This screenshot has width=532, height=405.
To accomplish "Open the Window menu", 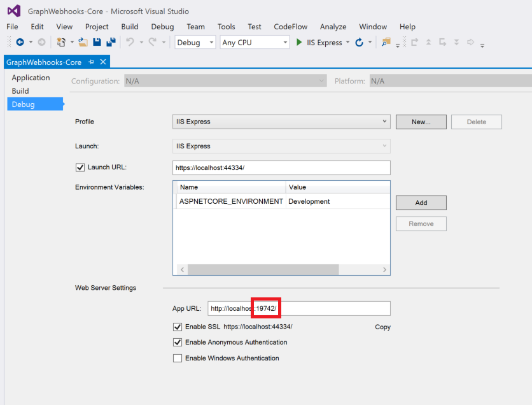I will [x=373, y=27].
